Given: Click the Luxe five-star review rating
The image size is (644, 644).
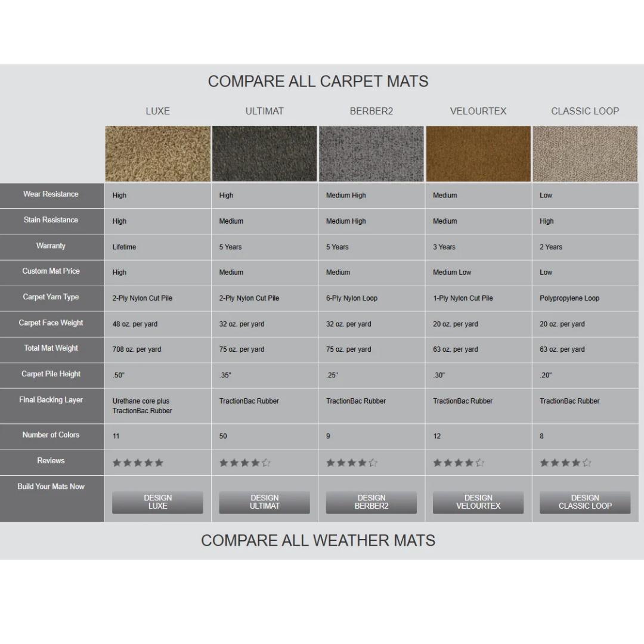Looking at the screenshot, I should (138, 463).
